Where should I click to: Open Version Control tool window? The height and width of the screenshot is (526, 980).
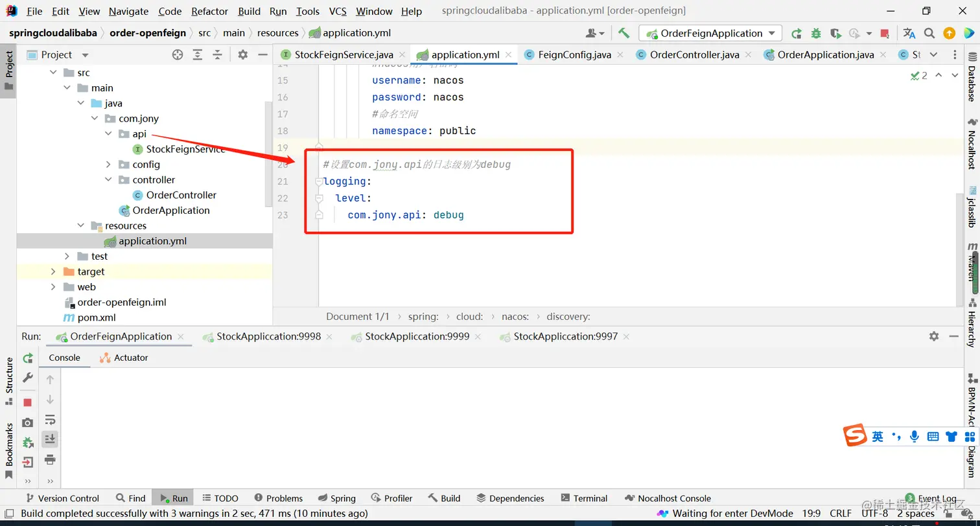(62, 498)
